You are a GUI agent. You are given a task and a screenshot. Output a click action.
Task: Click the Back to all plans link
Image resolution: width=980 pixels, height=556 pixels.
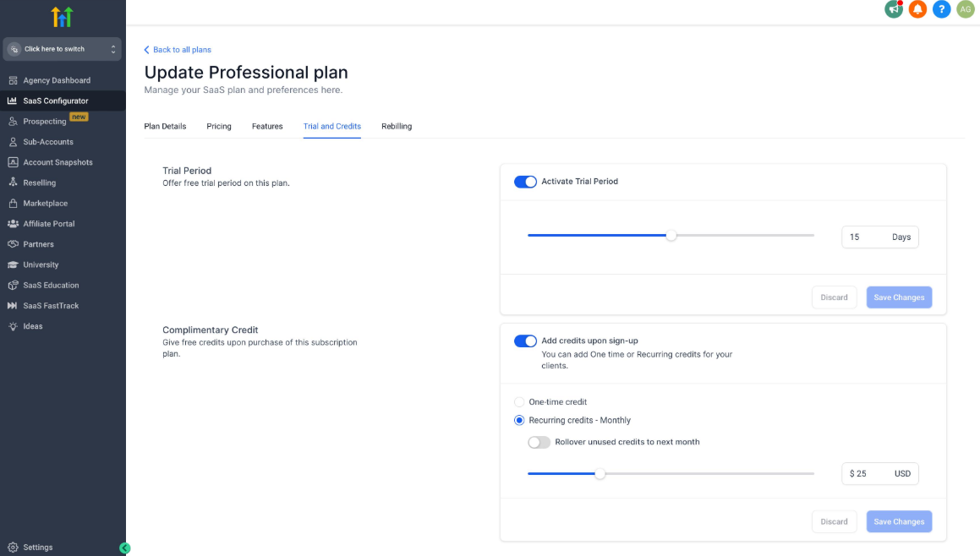(x=182, y=50)
